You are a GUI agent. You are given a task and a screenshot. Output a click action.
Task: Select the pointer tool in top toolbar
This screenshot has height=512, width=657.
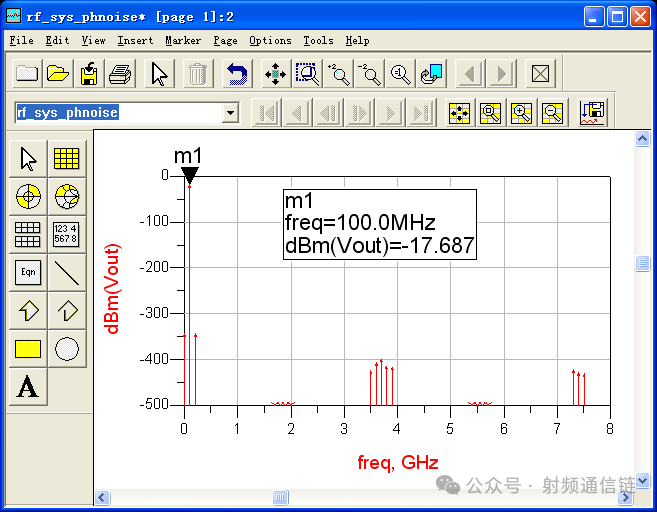click(159, 74)
